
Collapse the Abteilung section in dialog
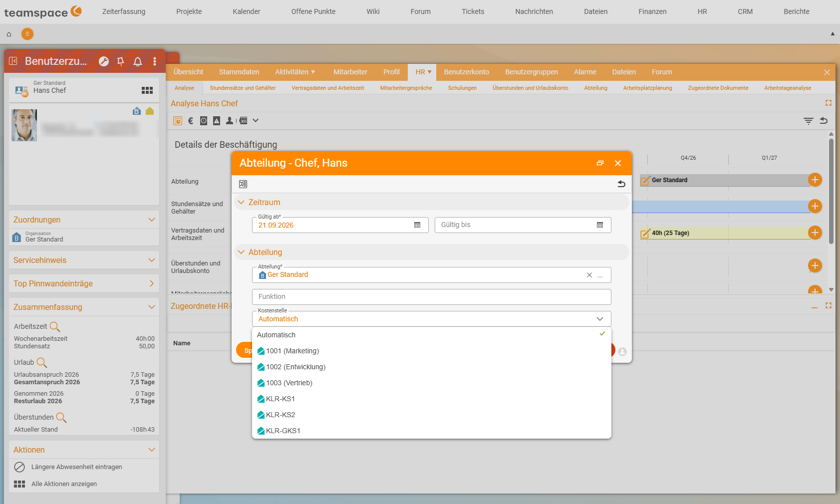(x=241, y=252)
